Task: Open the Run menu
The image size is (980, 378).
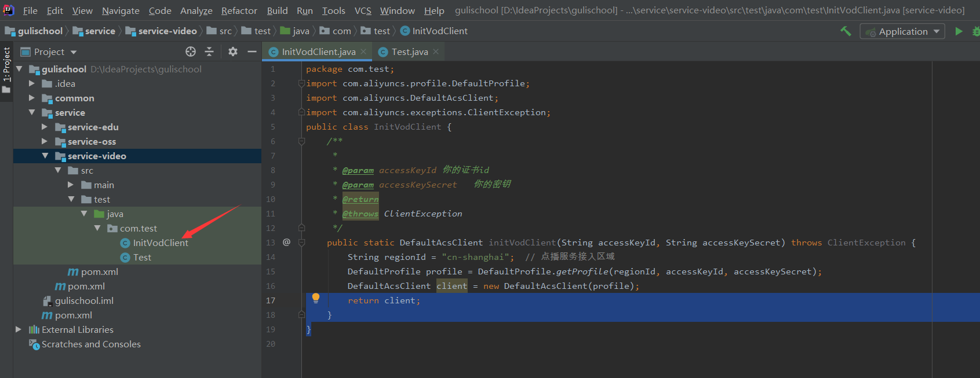Action: pyautogui.click(x=305, y=10)
